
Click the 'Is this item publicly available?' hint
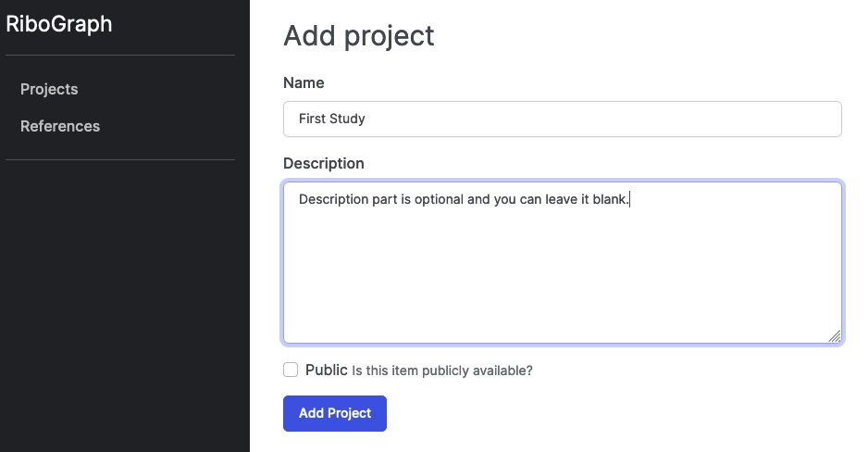pos(442,370)
